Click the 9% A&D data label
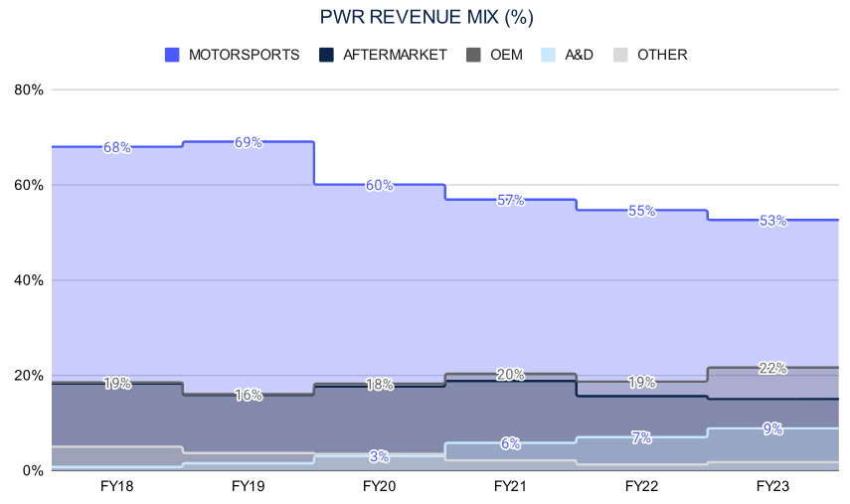850x504 pixels. point(772,429)
